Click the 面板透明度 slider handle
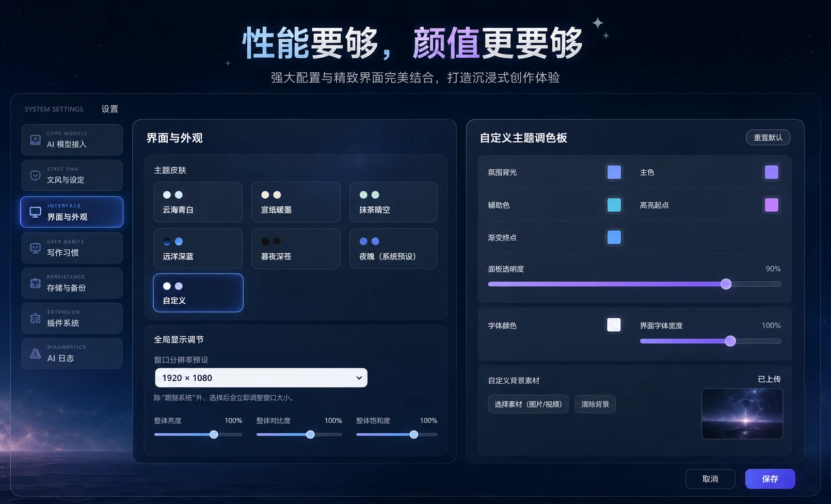The height and width of the screenshot is (504, 831). coord(726,284)
